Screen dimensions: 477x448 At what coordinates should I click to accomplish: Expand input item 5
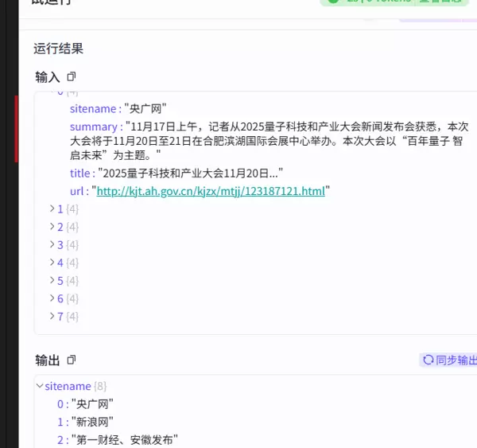coord(52,280)
